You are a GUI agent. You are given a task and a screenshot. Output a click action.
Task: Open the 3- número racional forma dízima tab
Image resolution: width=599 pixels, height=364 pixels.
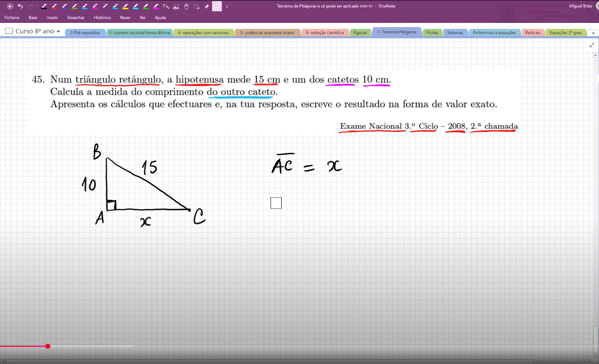click(139, 33)
